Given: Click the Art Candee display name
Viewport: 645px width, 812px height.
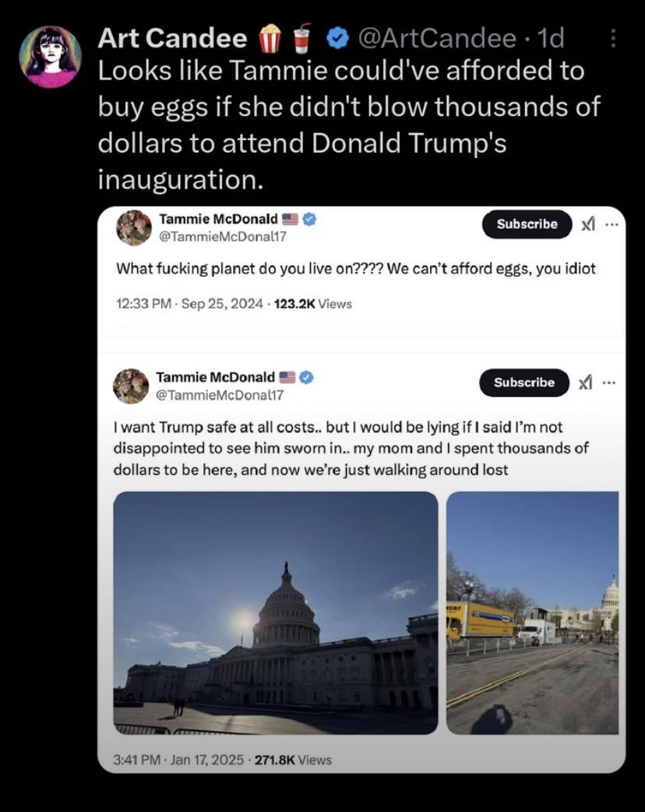Looking at the screenshot, I should point(171,38).
